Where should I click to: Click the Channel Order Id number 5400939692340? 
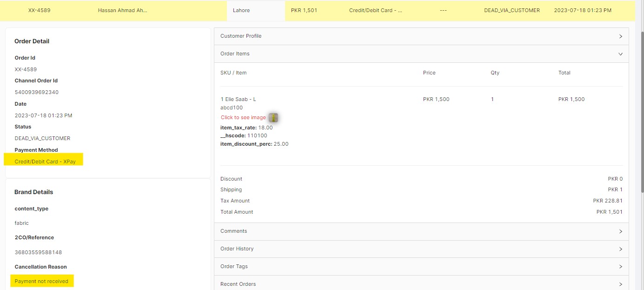coord(37,92)
